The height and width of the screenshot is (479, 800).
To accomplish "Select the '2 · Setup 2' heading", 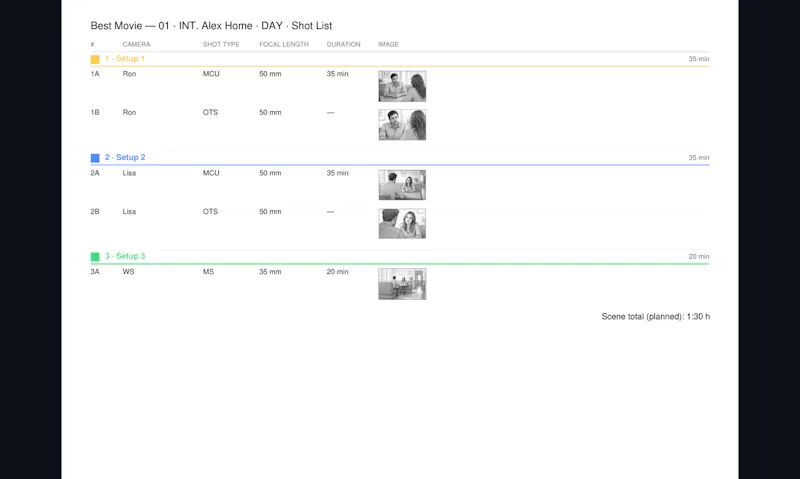I will (x=125, y=157).
